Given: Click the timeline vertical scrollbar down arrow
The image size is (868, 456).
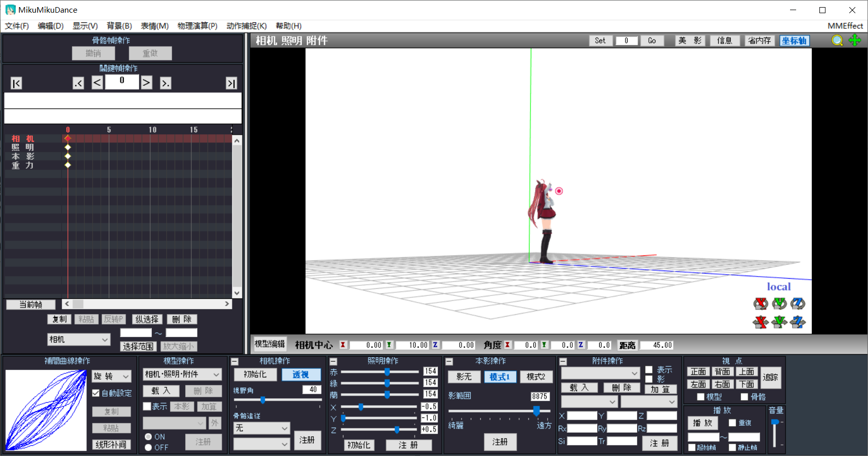Looking at the screenshot, I should click(236, 293).
